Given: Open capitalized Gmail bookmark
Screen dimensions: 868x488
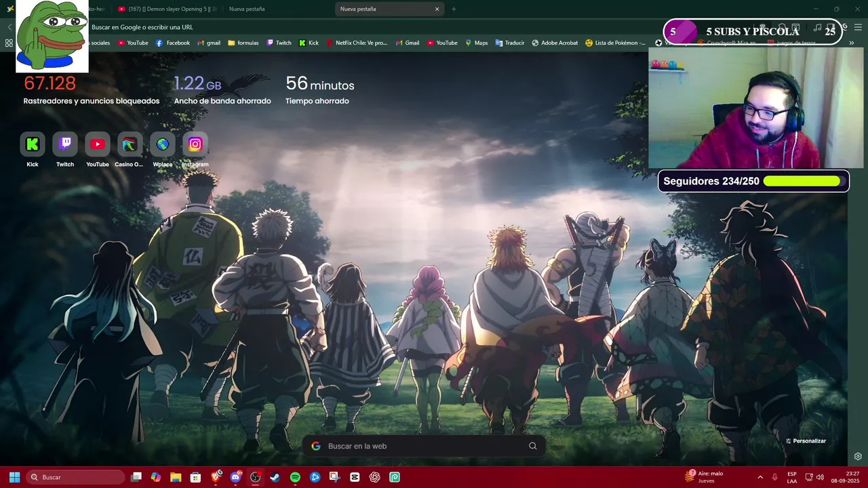Looking at the screenshot, I should click(407, 43).
